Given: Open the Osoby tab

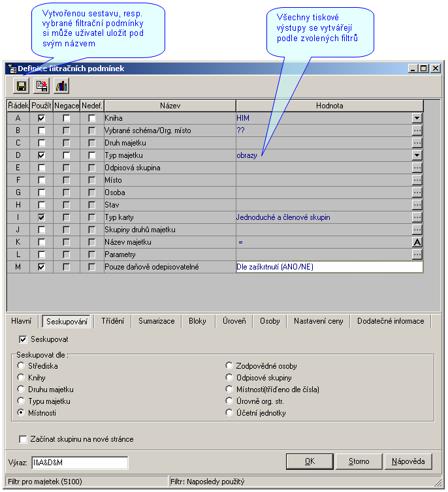Looking at the screenshot, I should [270, 321].
